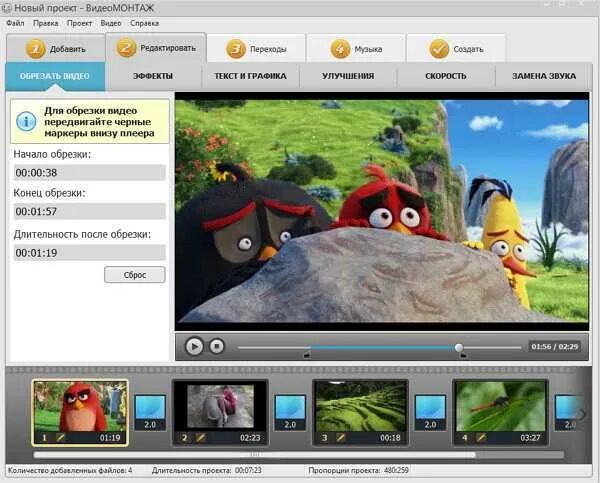Screen dimensions: 600x483
Task: Open the Проект menu
Action: (79, 23)
